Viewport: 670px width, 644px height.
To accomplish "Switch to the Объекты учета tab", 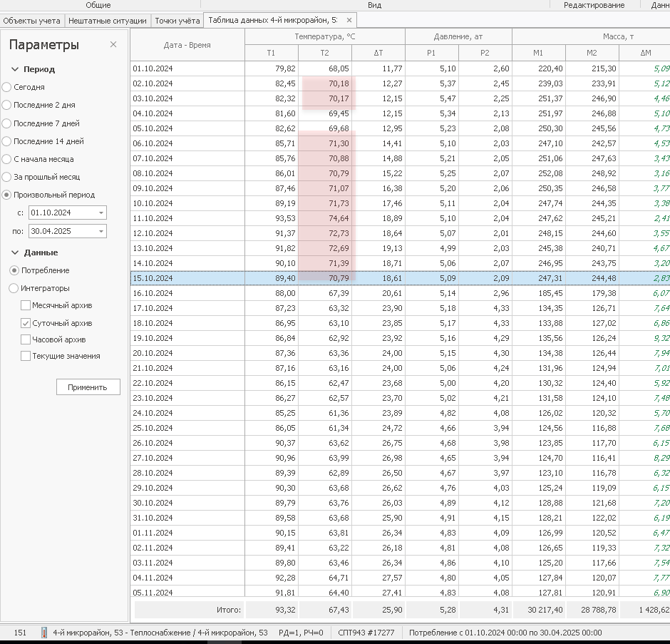I will tap(31, 21).
